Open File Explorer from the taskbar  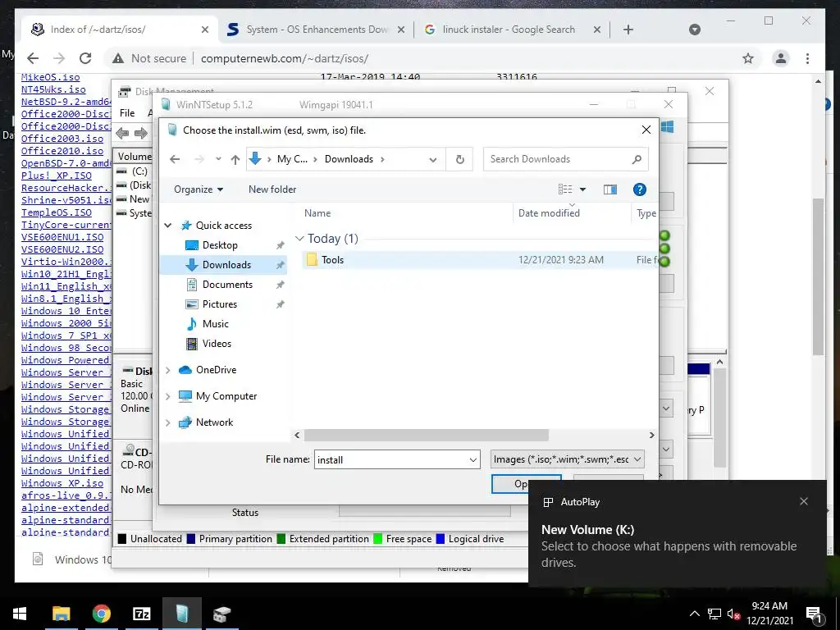click(61, 614)
